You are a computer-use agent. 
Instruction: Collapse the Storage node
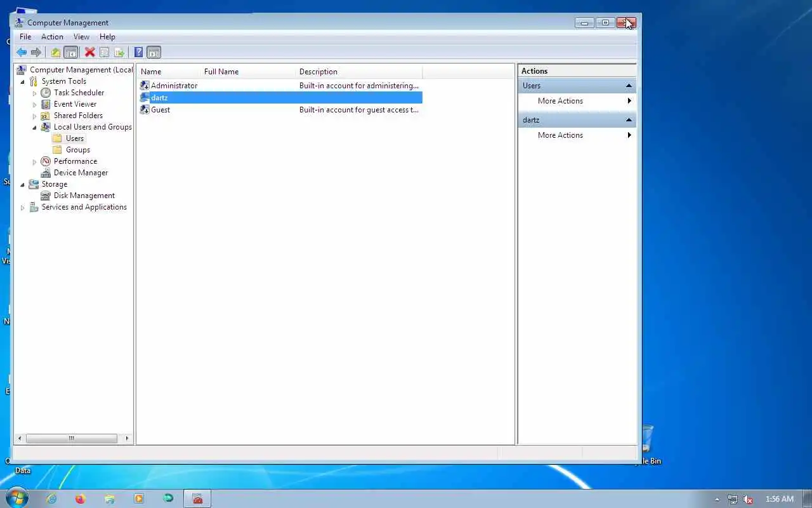click(x=23, y=185)
